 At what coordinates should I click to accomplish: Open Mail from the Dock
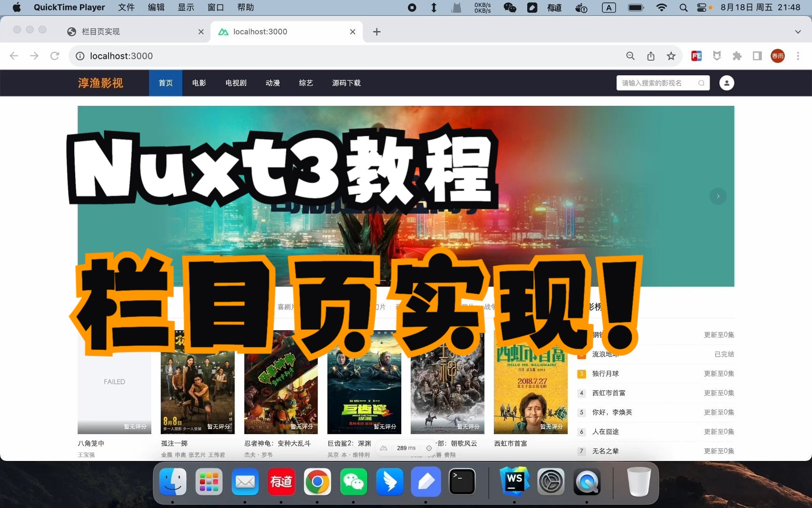[x=245, y=482]
